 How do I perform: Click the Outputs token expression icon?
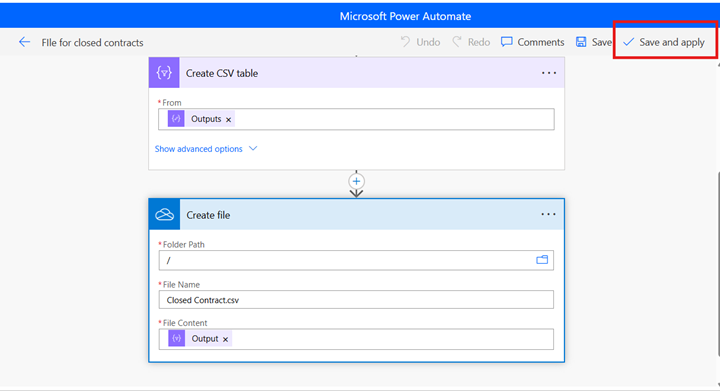176,119
